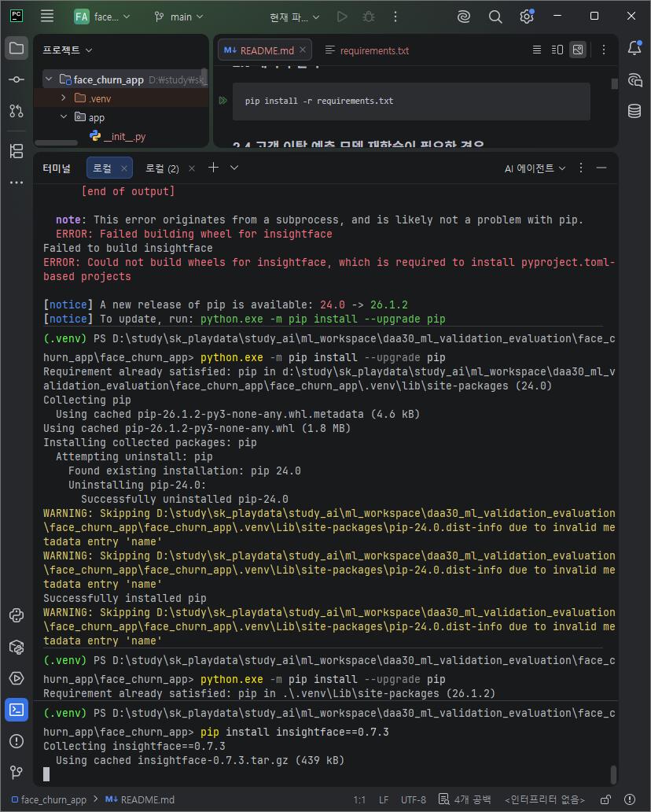651x812 pixels.
Task: Click README editor vertical scrollbar
Action: [x=615, y=83]
